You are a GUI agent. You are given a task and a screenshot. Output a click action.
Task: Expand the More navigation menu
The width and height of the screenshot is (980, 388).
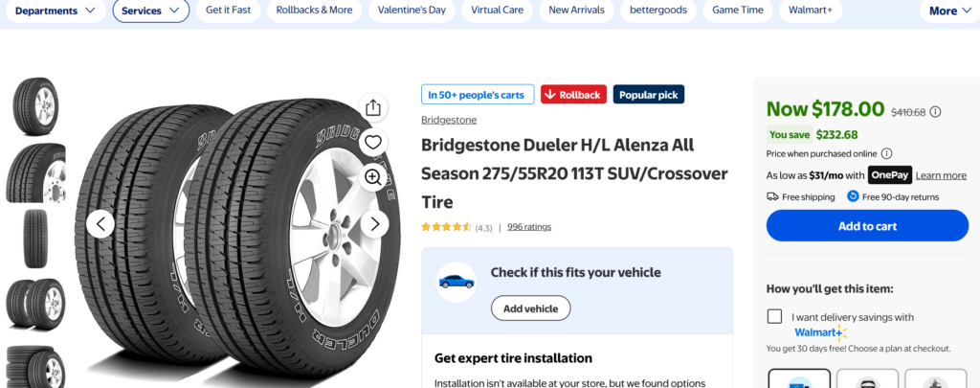point(950,11)
